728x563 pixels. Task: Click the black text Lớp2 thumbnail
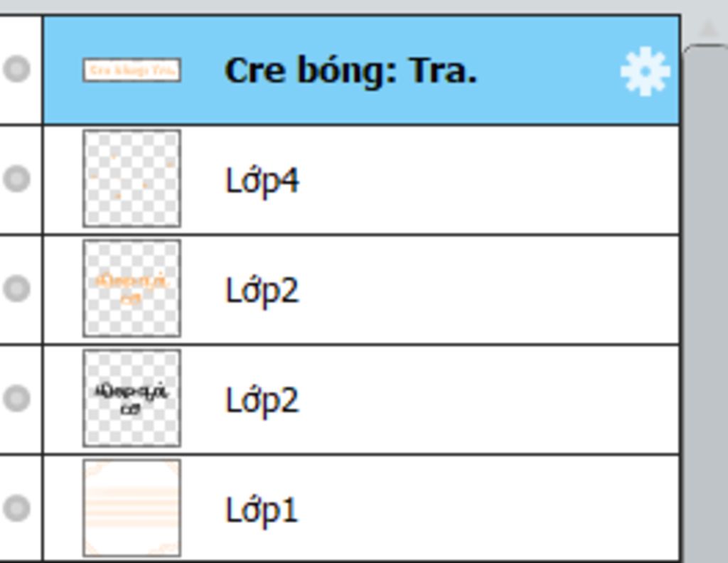pos(132,398)
